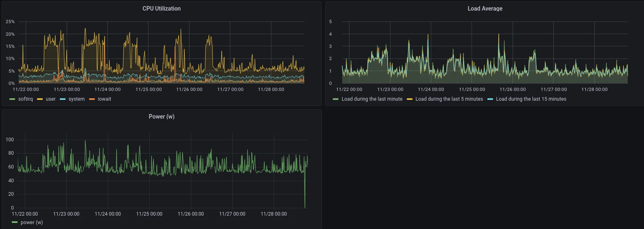Image resolution: width=644 pixels, height=229 pixels.
Task: Click the user yellow color swatch
Action: [x=40, y=99]
